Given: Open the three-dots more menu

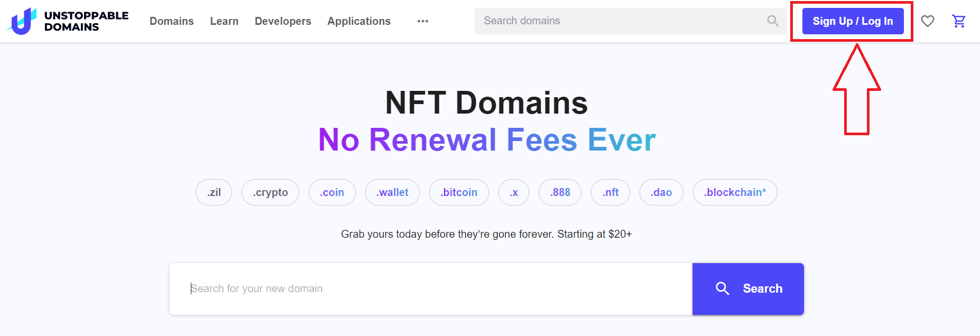Looking at the screenshot, I should (423, 21).
